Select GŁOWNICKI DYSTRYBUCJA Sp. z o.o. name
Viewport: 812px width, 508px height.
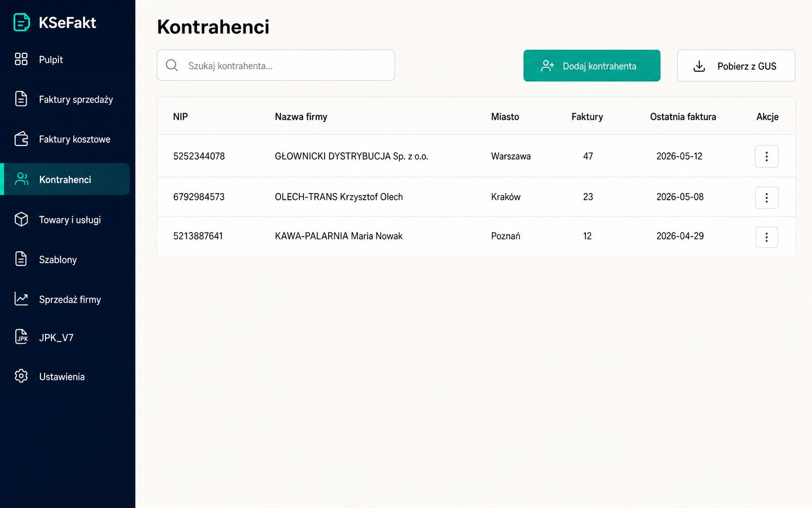coord(351,156)
